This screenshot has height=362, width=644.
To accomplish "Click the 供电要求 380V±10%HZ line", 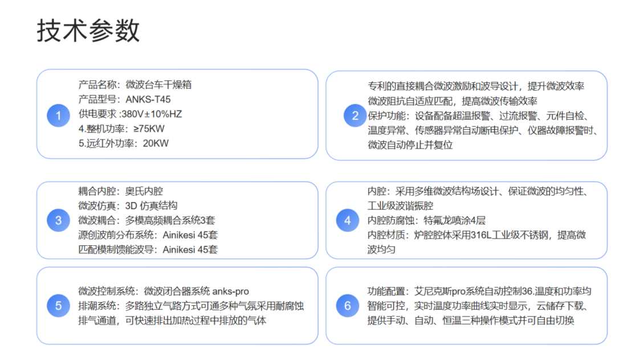I will click(130, 114).
